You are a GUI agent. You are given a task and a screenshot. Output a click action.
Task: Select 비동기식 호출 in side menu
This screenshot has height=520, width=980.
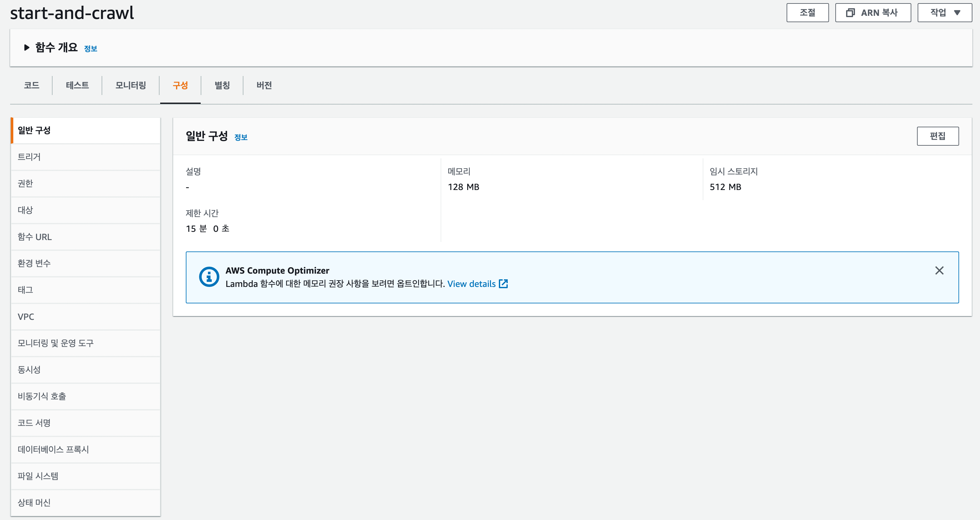click(42, 396)
